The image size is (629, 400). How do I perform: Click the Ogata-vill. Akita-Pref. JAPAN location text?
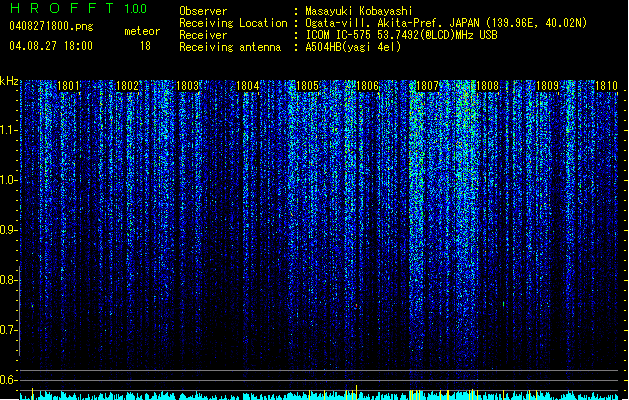[x=446, y=23]
